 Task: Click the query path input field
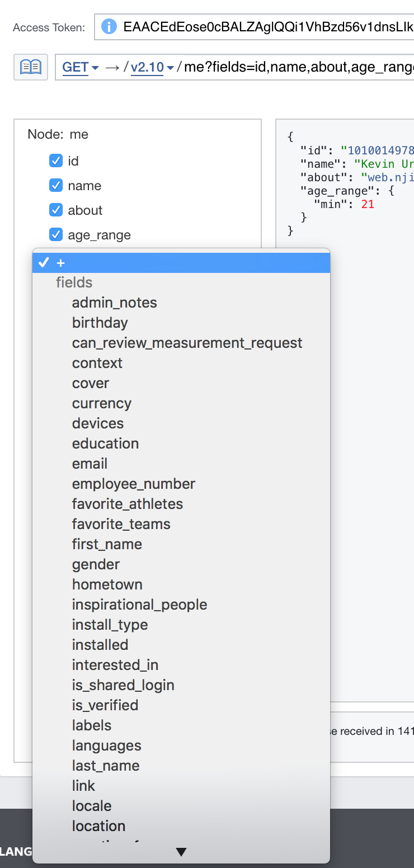(235, 67)
